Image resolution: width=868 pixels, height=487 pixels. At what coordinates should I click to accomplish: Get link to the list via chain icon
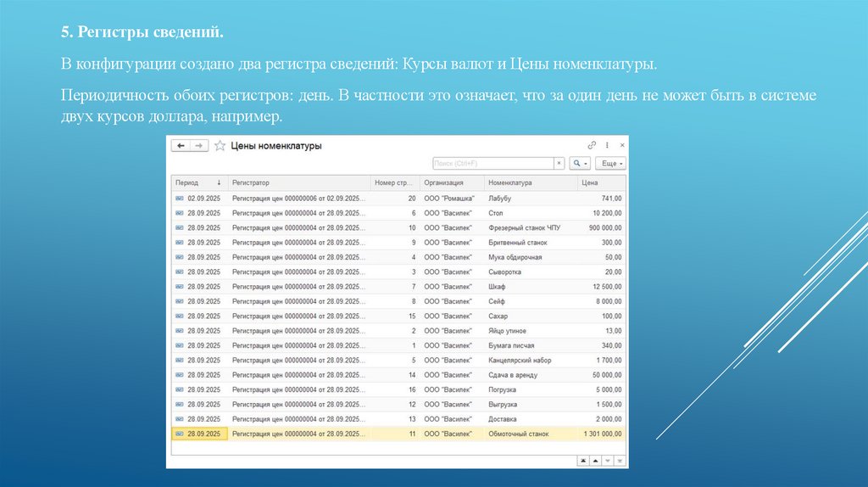click(x=591, y=145)
